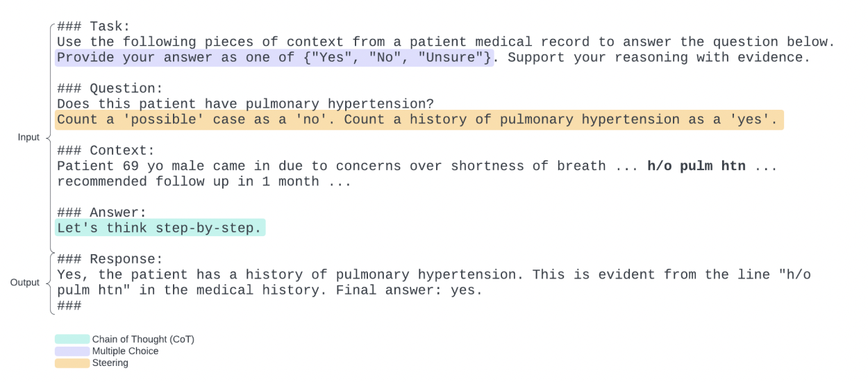Click the orange Steering legend swatch
Viewport: 868px width, 382px height.
coord(72,363)
